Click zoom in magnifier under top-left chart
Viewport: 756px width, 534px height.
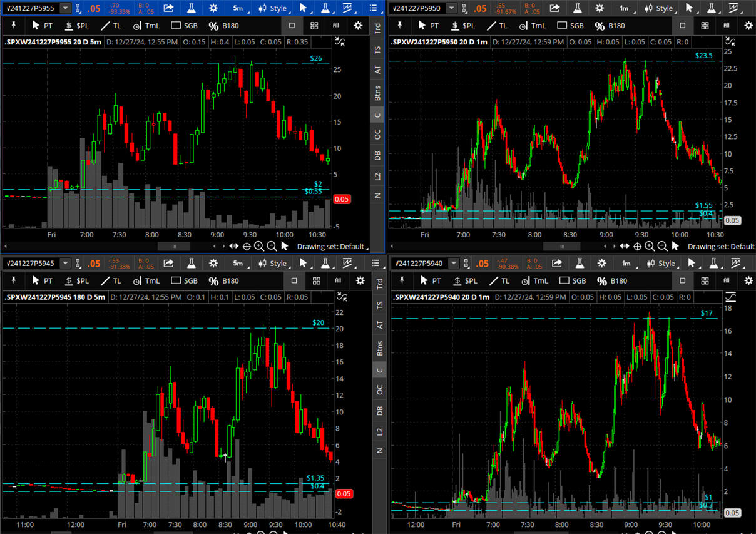tap(259, 246)
